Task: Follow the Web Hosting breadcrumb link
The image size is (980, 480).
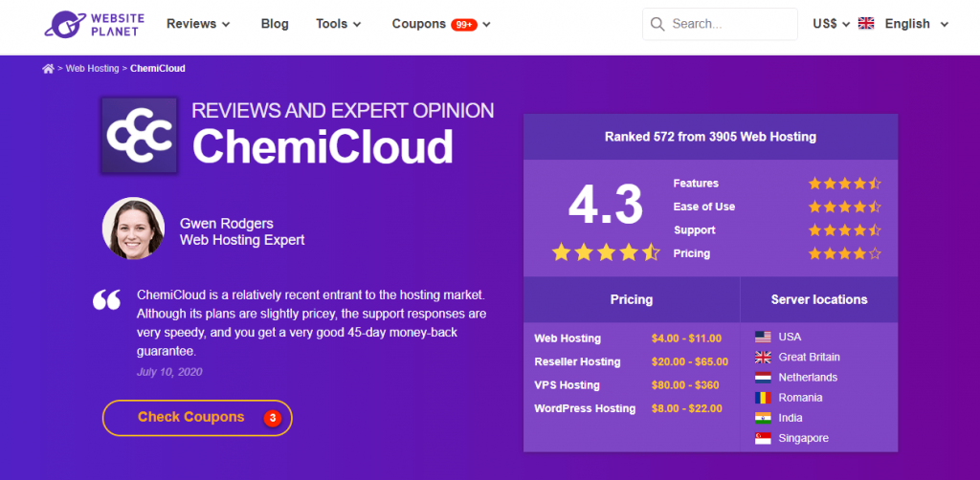Action: click(93, 69)
